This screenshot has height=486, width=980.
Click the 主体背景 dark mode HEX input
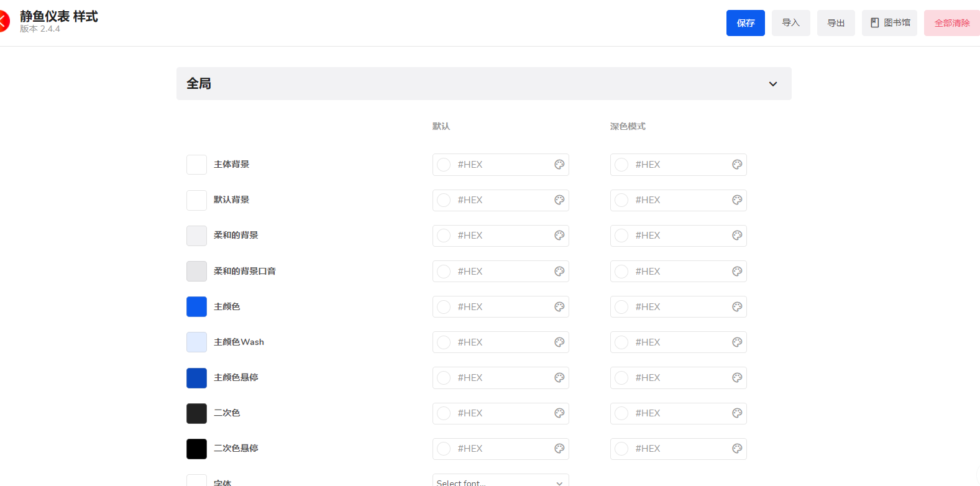pos(678,165)
